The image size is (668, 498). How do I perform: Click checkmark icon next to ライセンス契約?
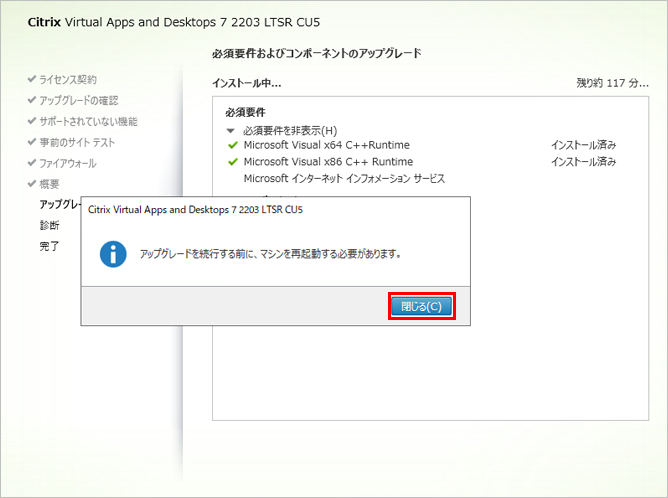pos(32,79)
